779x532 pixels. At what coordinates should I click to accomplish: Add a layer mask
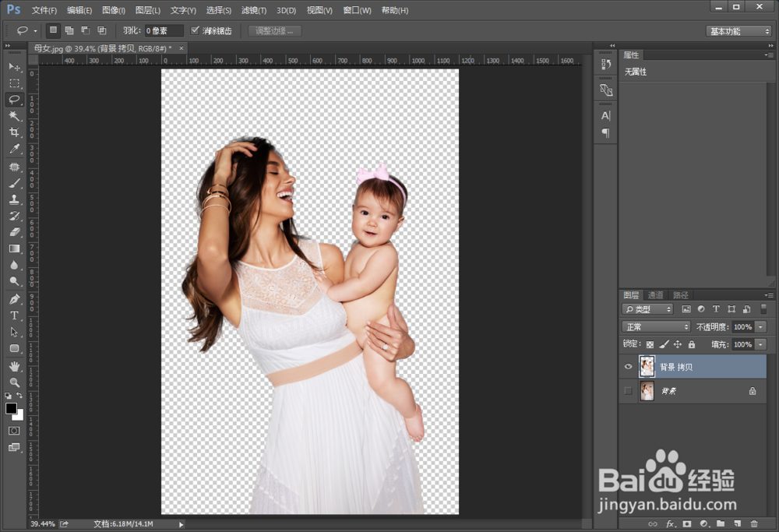[687, 523]
